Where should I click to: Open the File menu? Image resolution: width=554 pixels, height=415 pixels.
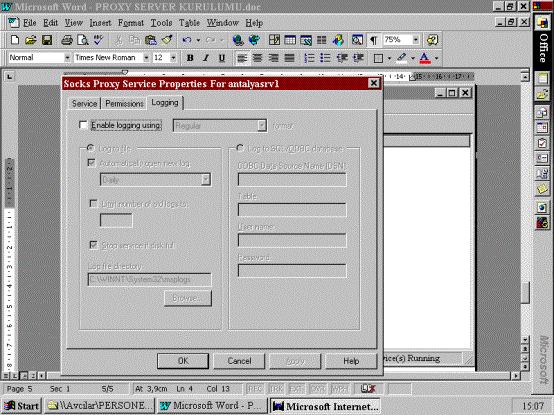point(29,23)
